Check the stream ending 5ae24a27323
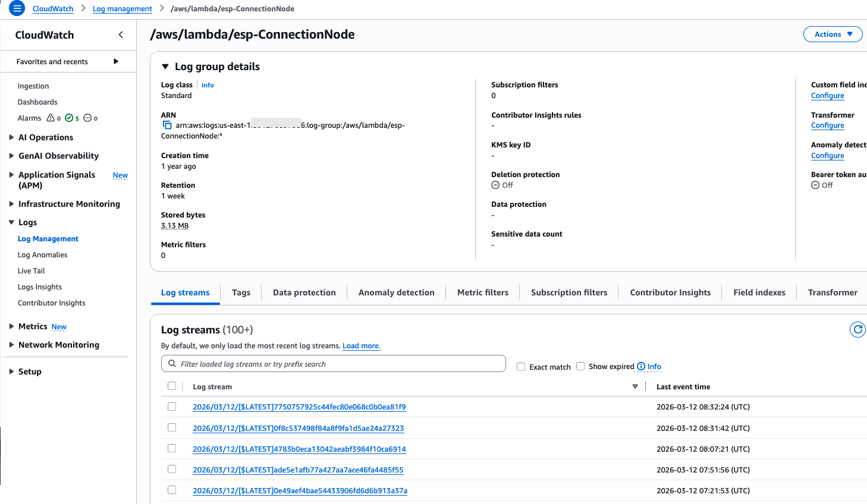The width and height of the screenshot is (867, 504). pyautogui.click(x=172, y=427)
